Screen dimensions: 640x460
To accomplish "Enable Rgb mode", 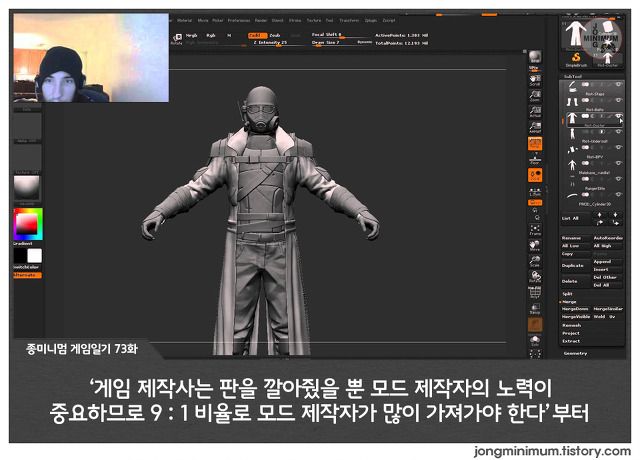I will [x=211, y=36].
